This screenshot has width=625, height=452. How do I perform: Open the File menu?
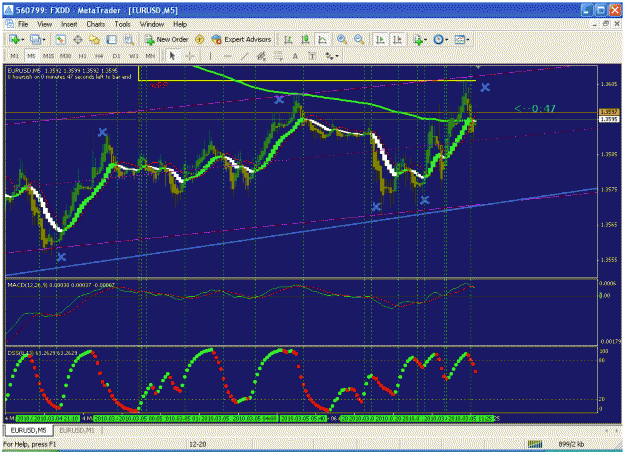[23, 24]
